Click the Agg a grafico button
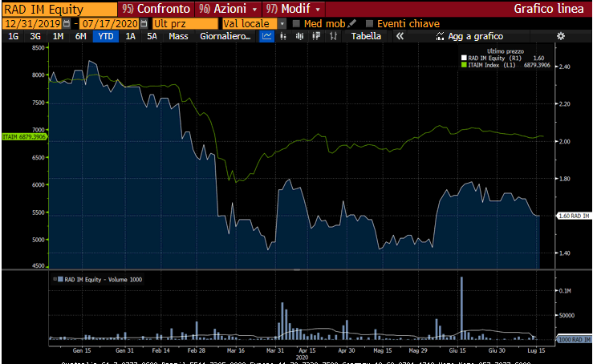This screenshot has height=364, width=593. pyautogui.click(x=469, y=36)
